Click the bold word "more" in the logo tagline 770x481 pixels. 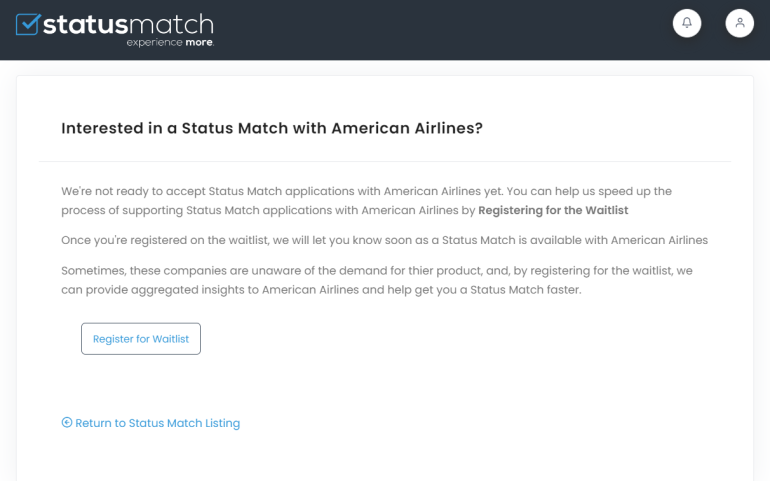199,43
